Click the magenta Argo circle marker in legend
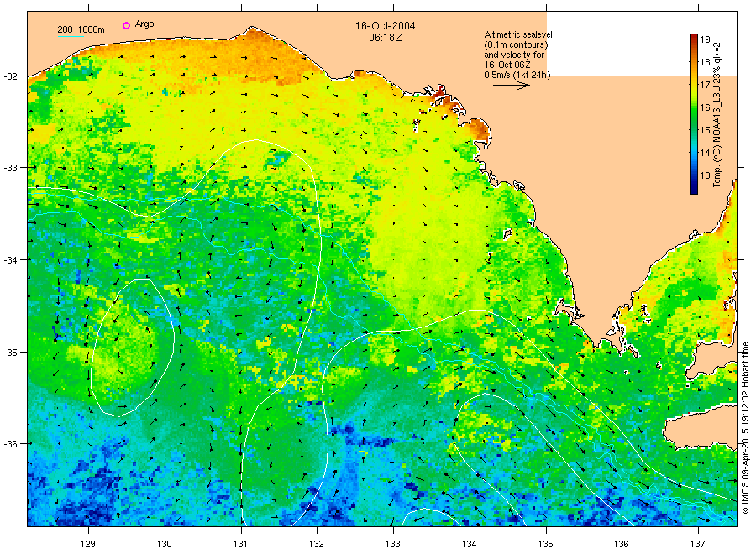Screen dimensions: 756x554 [x=126, y=25]
